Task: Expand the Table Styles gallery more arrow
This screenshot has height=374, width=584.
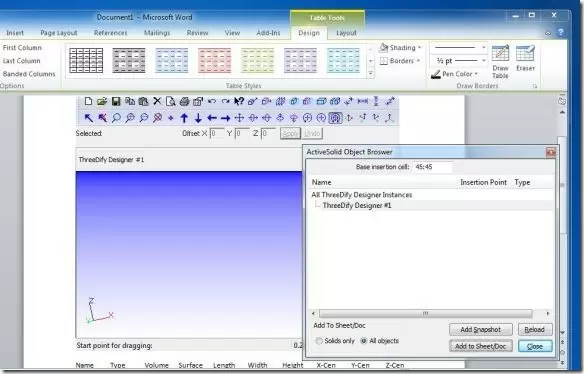Action: (371, 73)
